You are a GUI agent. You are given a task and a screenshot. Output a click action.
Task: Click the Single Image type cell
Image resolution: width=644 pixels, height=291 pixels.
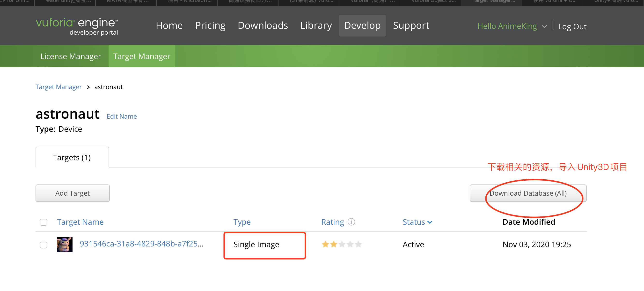tap(256, 245)
